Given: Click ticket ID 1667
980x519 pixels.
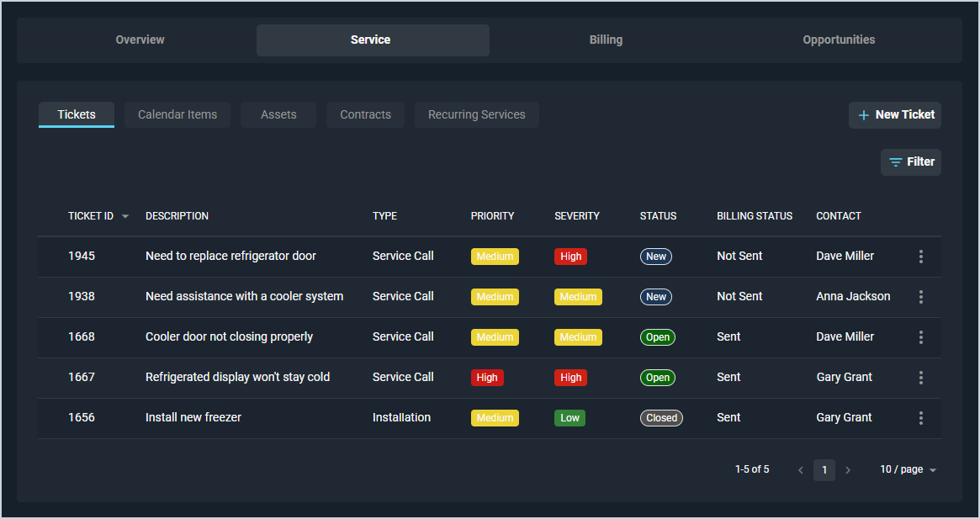Looking at the screenshot, I should coord(82,377).
